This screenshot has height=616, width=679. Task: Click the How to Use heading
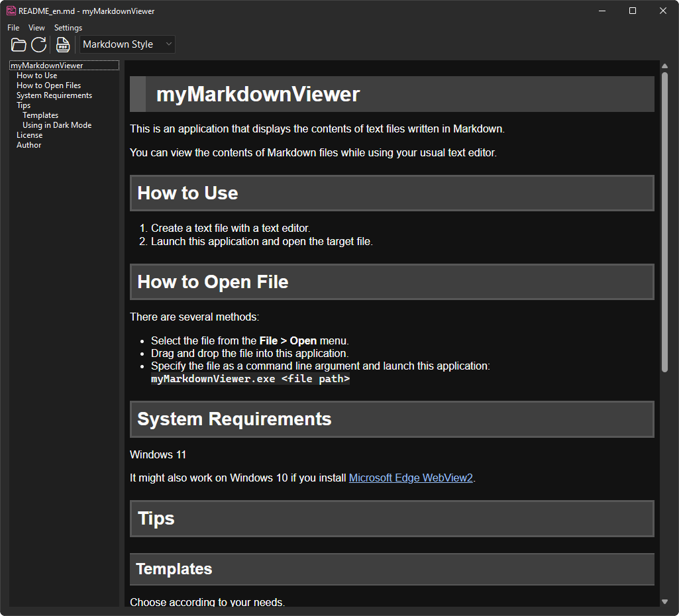coord(392,193)
